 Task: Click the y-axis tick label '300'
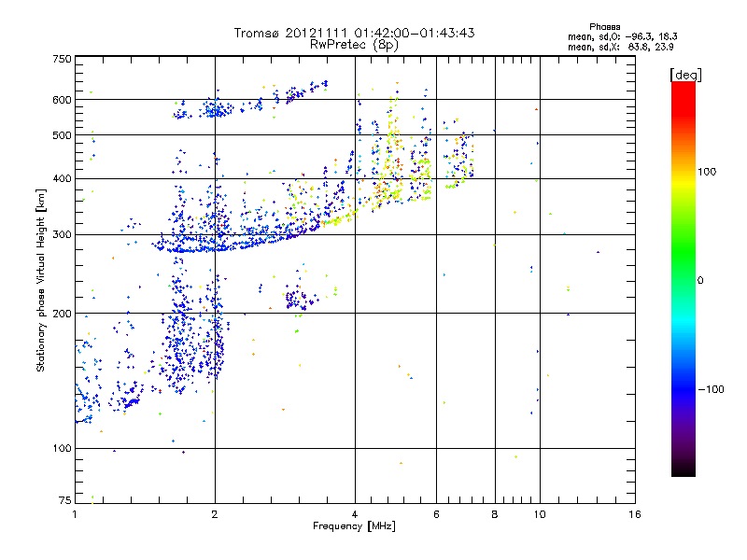pyautogui.click(x=62, y=234)
